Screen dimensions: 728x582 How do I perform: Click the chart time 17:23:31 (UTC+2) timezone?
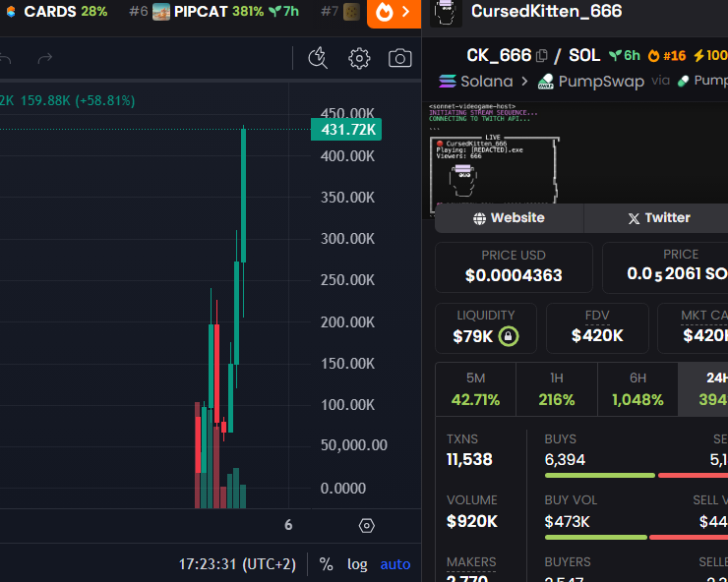click(x=237, y=564)
